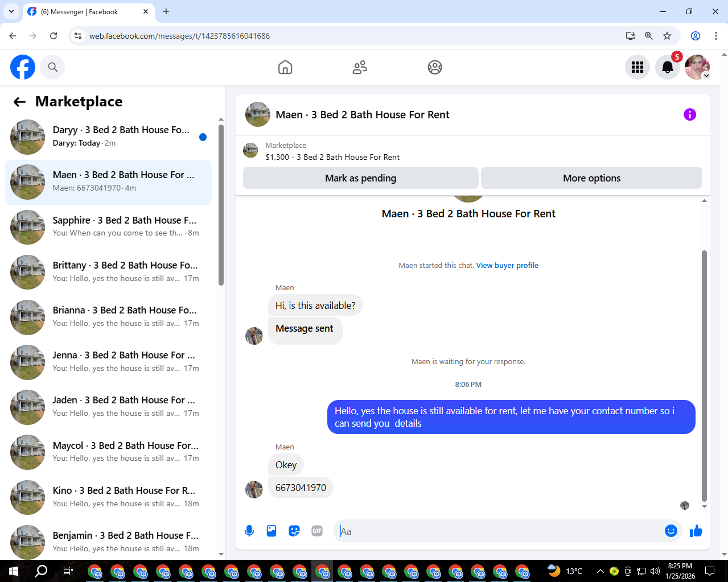Reload the page
The image size is (728, 582).
coord(54,36)
